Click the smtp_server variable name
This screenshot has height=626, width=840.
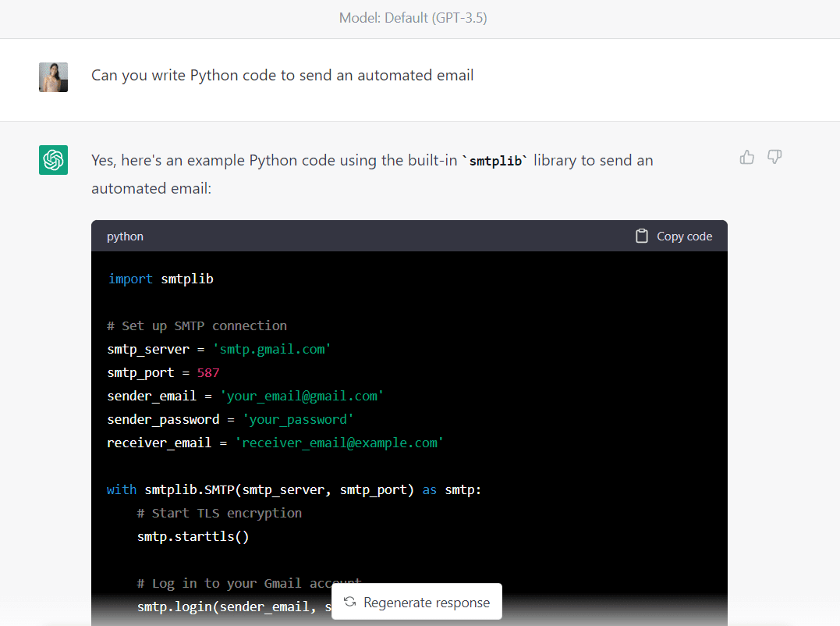(148, 350)
